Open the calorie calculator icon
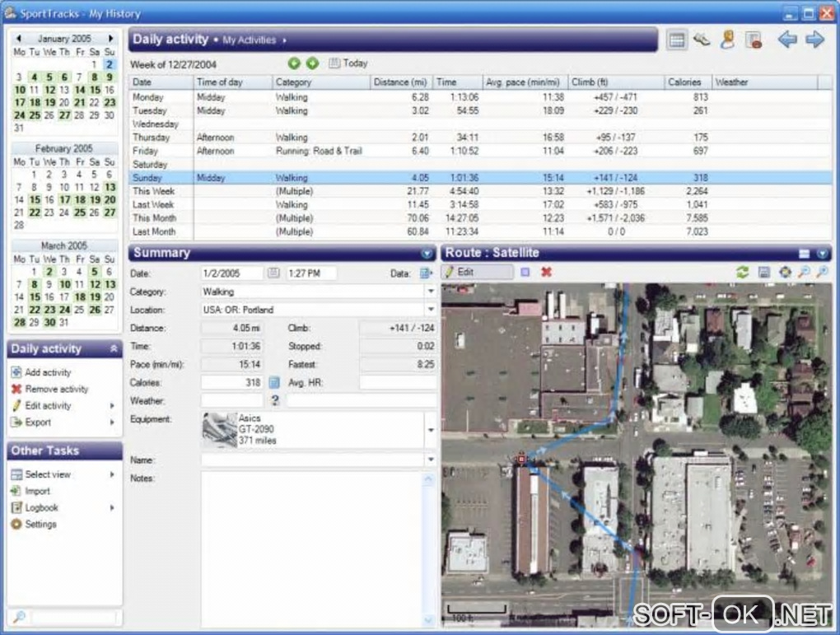This screenshot has width=840, height=635. click(x=273, y=383)
